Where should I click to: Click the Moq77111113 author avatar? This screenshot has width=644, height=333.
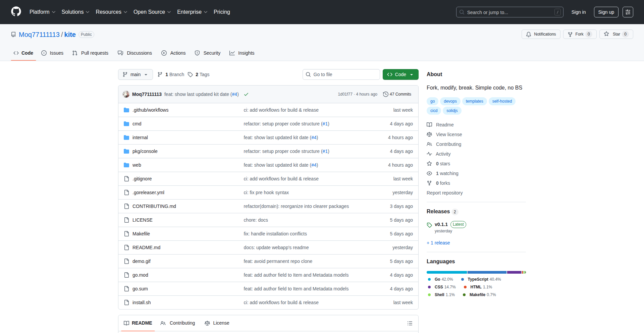coord(126,94)
